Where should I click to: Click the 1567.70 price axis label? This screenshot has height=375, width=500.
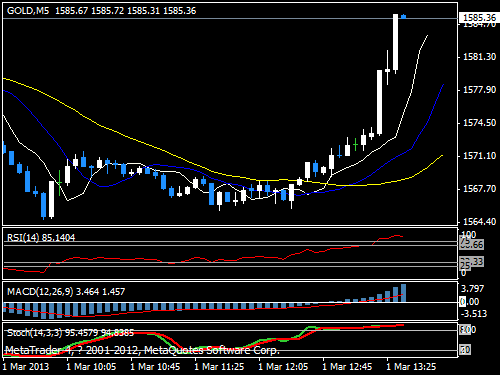click(x=479, y=189)
